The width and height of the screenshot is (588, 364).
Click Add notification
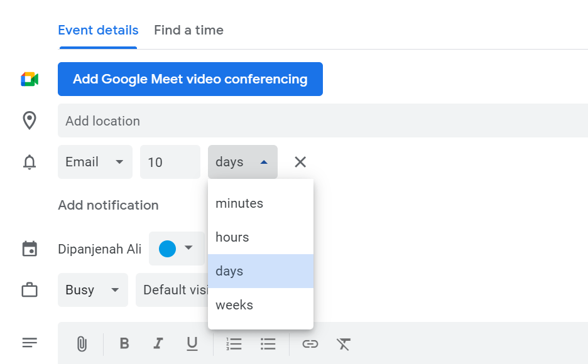(109, 205)
